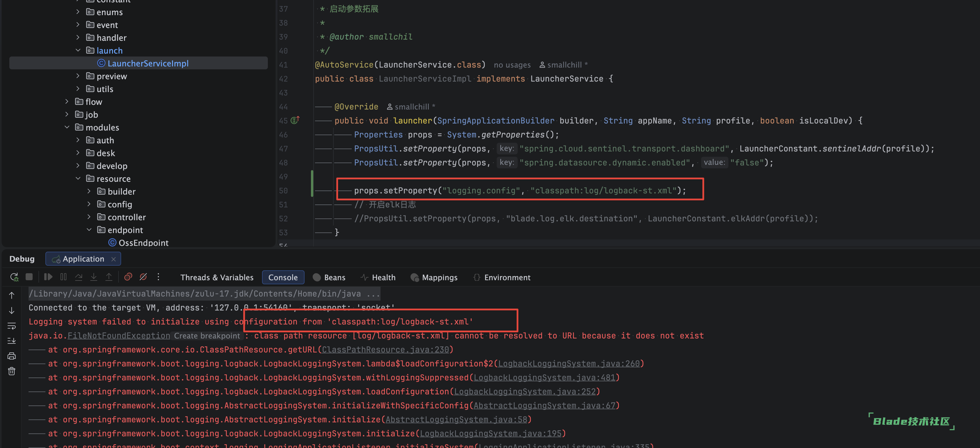Screen dimensions: 980x448
Task: Clear all console output with trash icon
Action: (12, 371)
